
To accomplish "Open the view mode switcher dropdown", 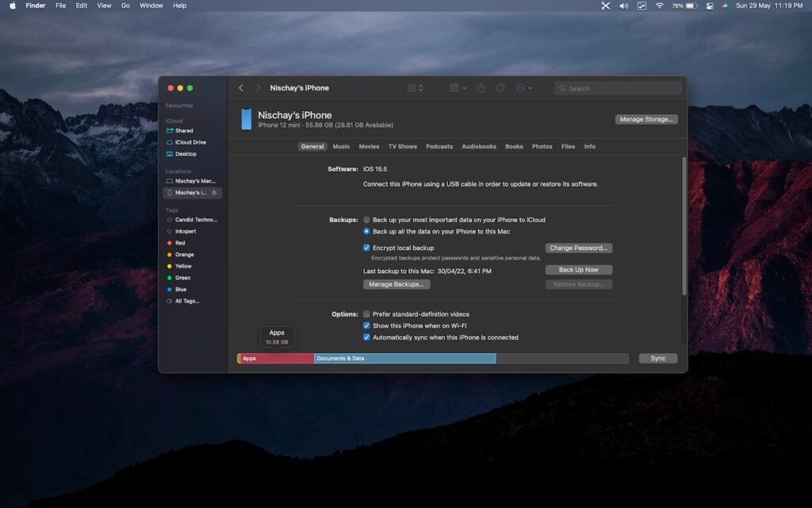I will (416, 88).
